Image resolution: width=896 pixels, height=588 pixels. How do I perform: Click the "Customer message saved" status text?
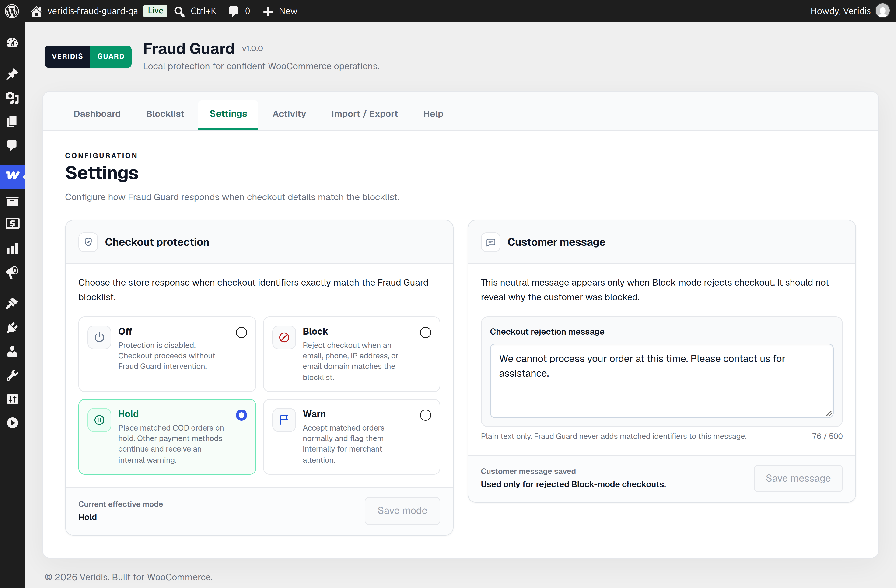pyautogui.click(x=528, y=471)
